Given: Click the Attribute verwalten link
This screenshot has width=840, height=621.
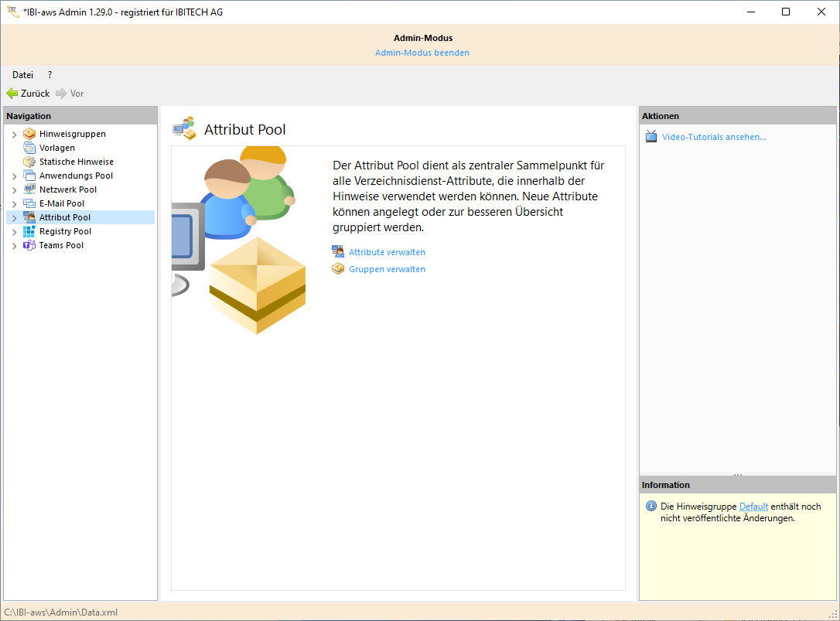Looking at the screenshot, I should (387, 252).
